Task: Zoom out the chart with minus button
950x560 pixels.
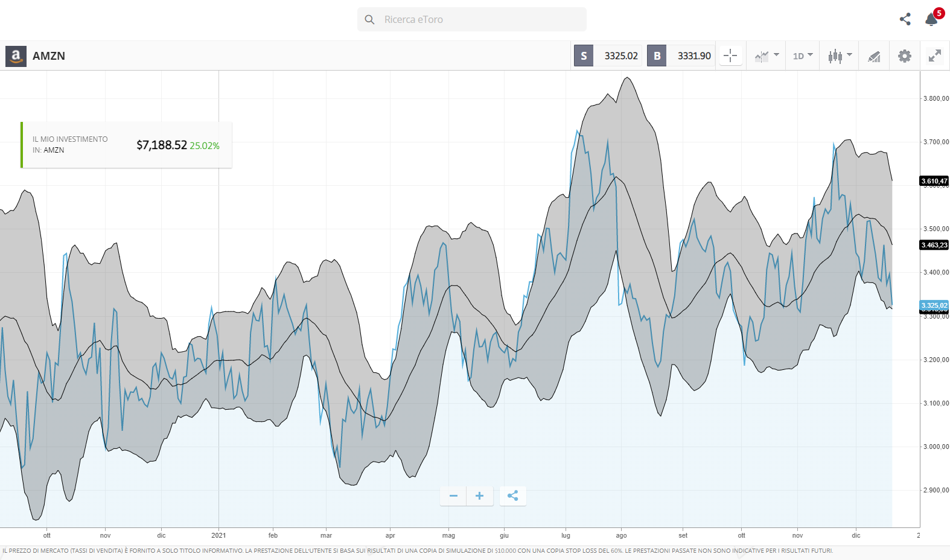Action: (x=453, y=496)
